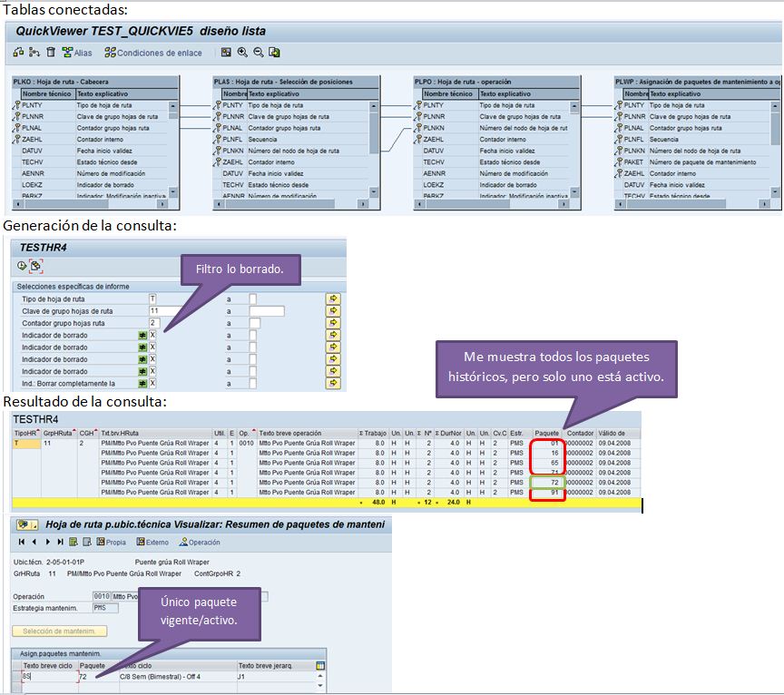Click the Propia toolbar button

[108, 542]
